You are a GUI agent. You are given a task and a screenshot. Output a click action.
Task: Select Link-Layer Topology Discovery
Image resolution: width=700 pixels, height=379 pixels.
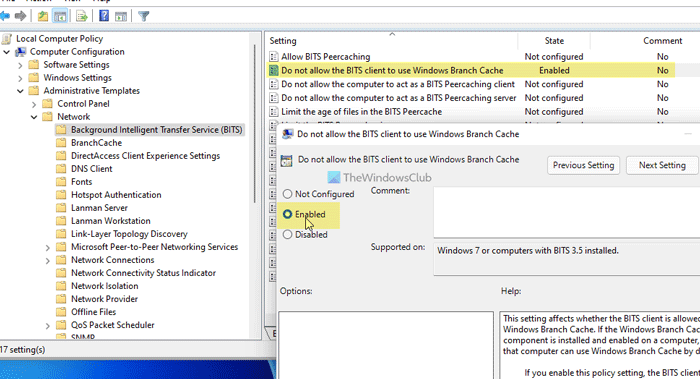[129, 234]
